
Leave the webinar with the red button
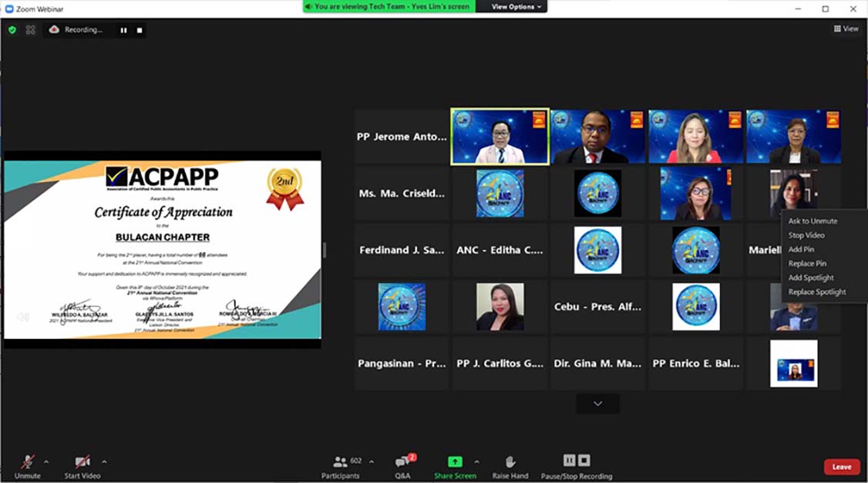point(842,467)
